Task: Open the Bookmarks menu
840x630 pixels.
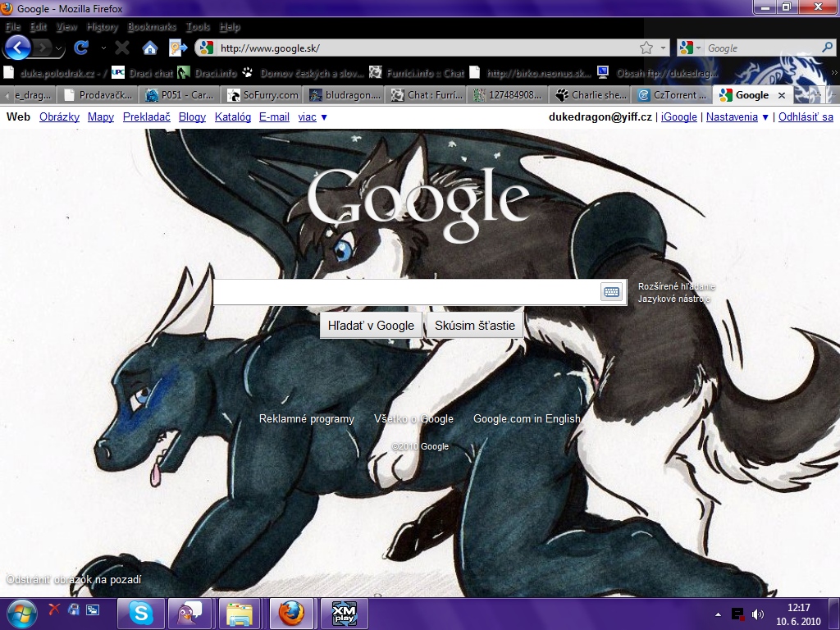Action: [152, 26]
